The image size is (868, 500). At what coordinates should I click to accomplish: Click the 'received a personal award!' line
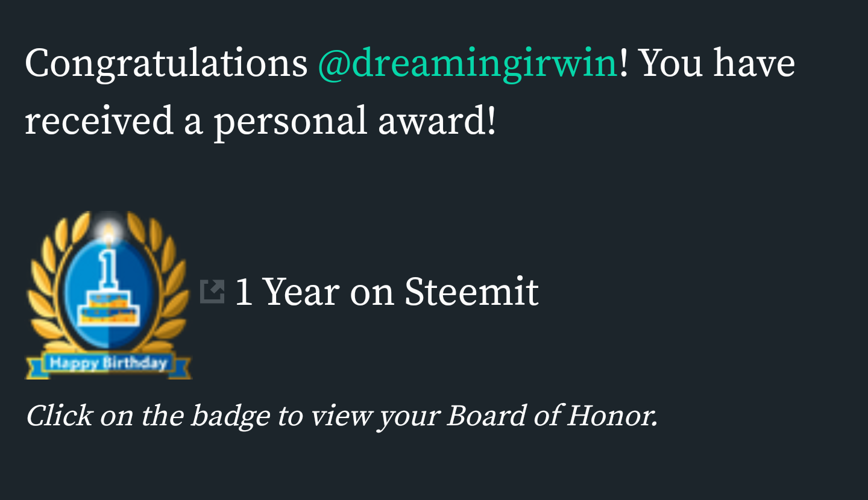pos(260,120)
